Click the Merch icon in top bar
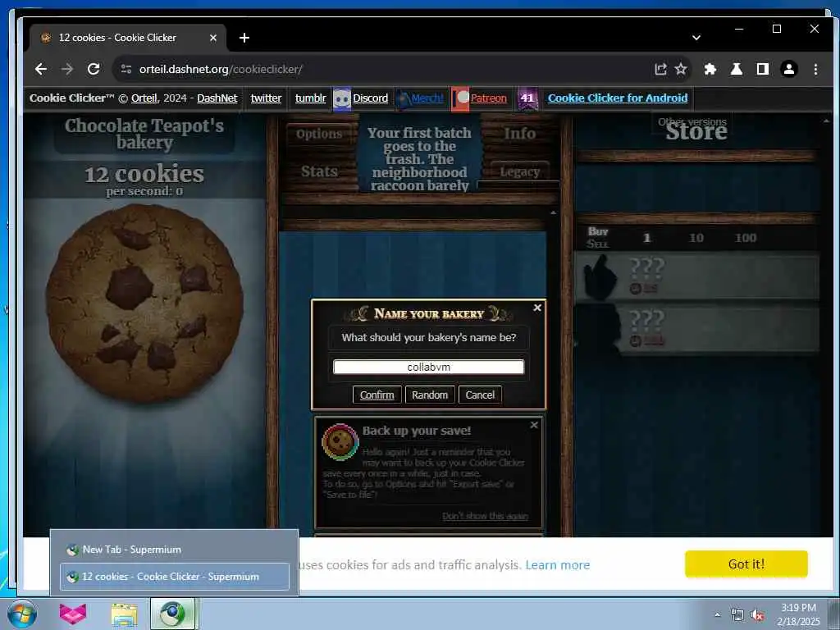 404,98
